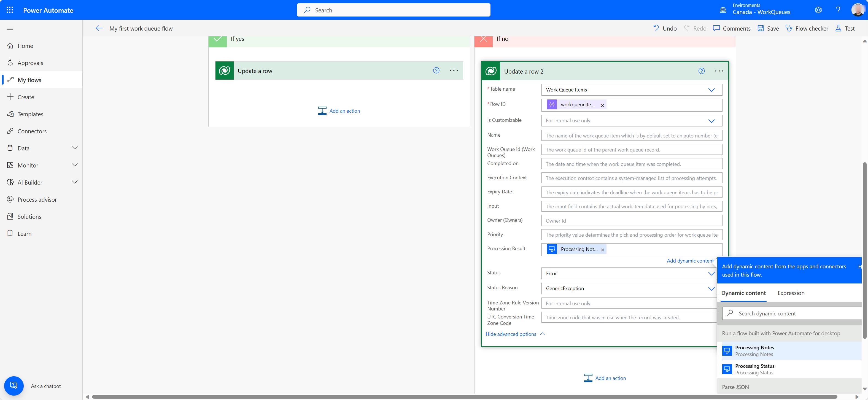Click the Priority input field

(x=632, y=235)
